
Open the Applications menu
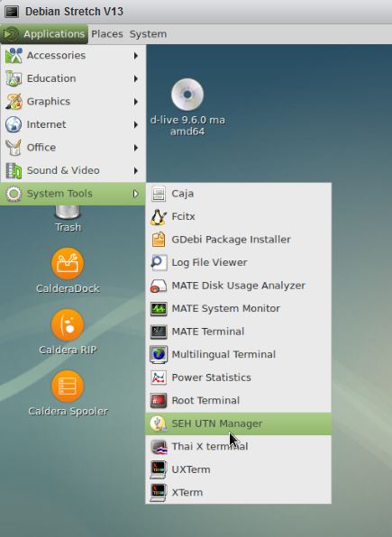(44, 34)
